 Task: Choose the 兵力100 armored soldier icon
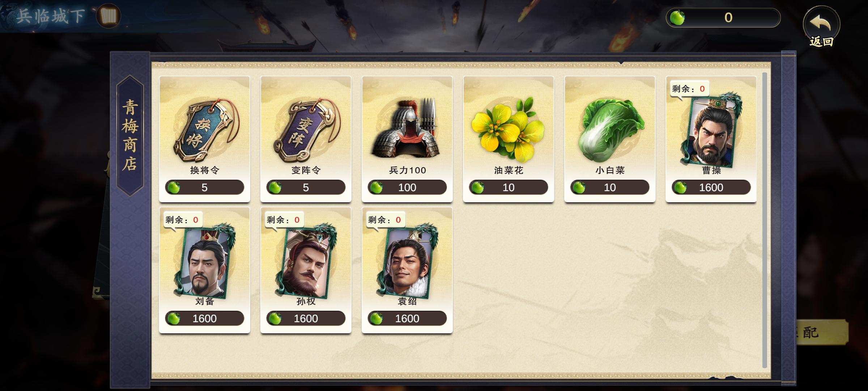pos(407,129)
